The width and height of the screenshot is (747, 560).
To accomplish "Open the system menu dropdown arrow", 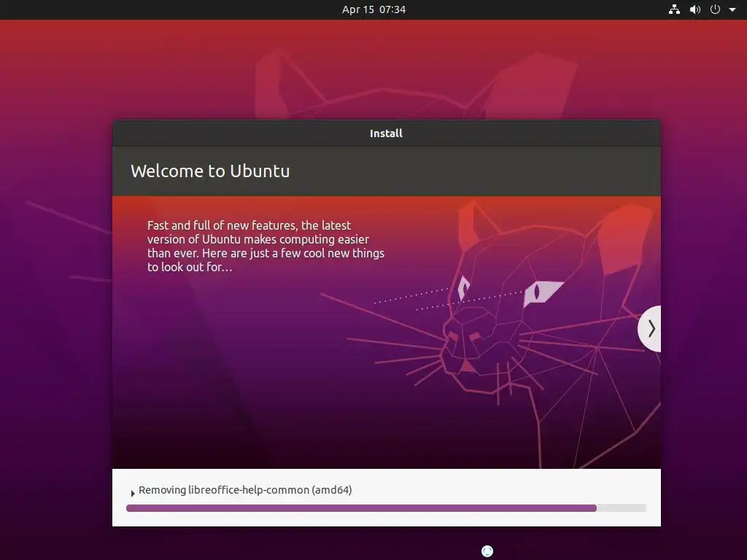I will click(x=732, y=9).
